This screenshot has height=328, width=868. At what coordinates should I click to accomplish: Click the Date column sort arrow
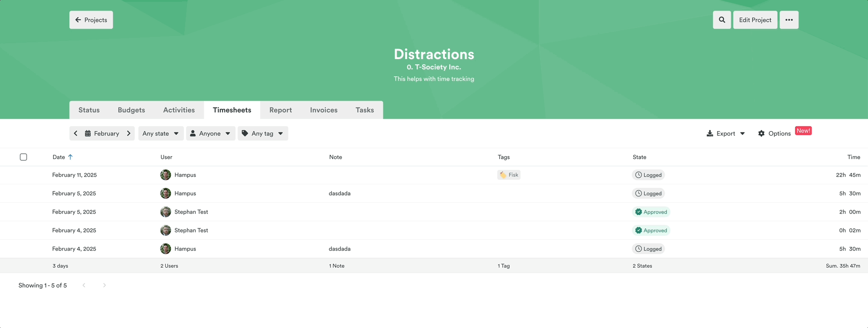coord(70,157)
